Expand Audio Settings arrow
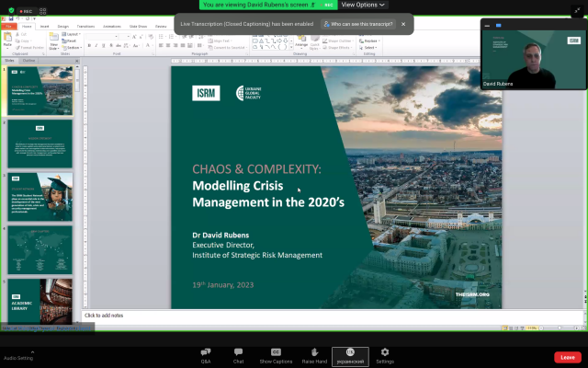588x368 pixels. coord(33,351)
